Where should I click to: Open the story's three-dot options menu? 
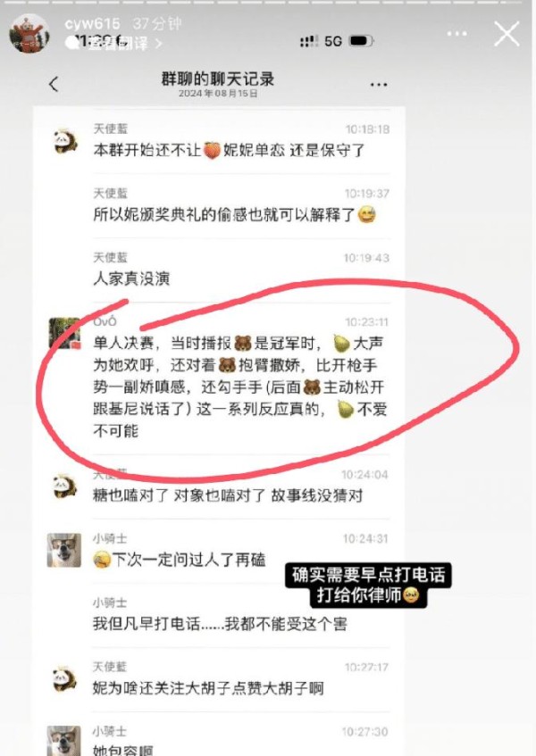pos(456,34)
